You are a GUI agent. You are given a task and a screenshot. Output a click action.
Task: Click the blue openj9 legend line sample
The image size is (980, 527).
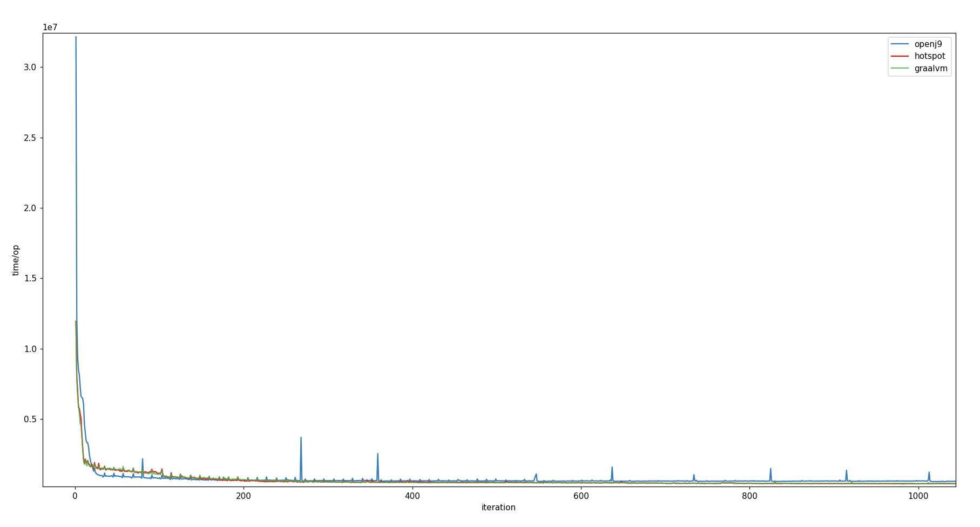tap(900, 44)
